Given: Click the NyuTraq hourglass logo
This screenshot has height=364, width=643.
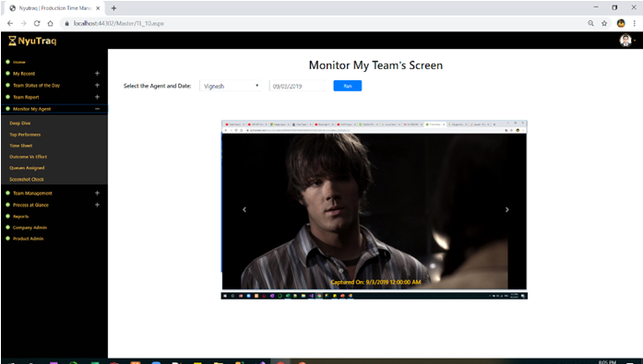Looking at the screenshot, I should click(x=12, y=41).
